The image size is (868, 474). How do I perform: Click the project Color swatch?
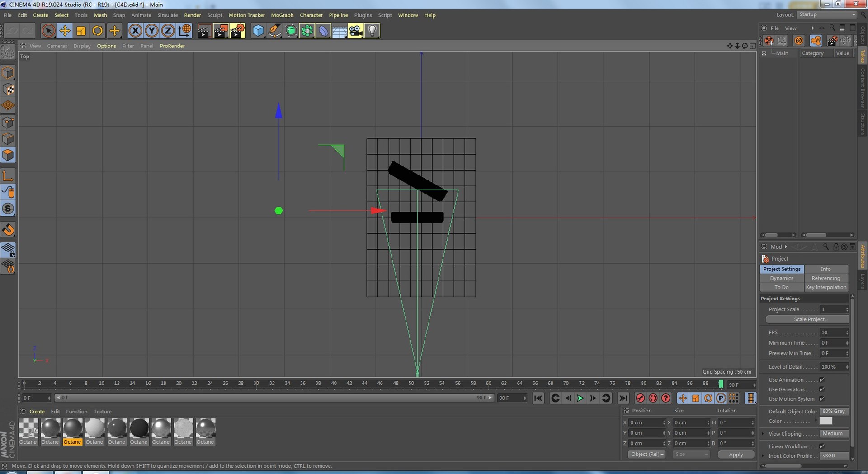(x=826, y=421)
